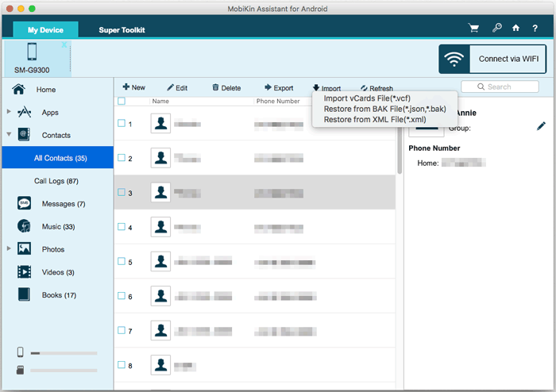Click the key registration icon

coord(496,28)
